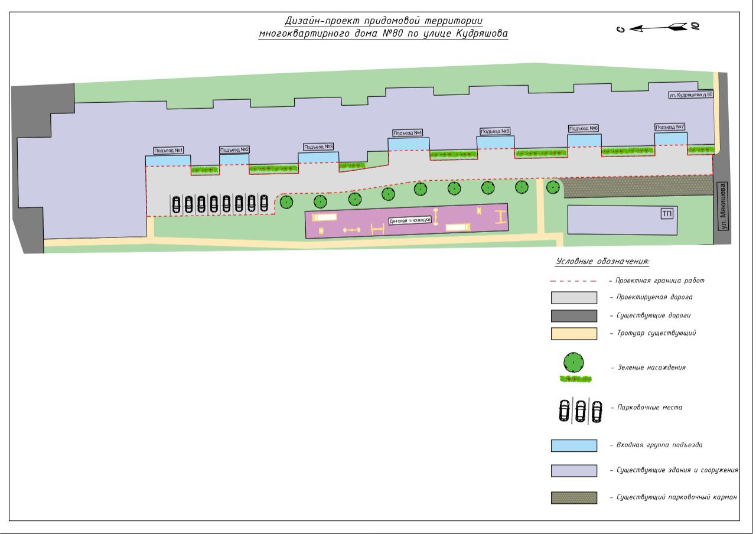Image resolution: width=756 pixels, height=534 pixels.
Task: Click the leftmost parked car in the row
Action: click(176, 204)
